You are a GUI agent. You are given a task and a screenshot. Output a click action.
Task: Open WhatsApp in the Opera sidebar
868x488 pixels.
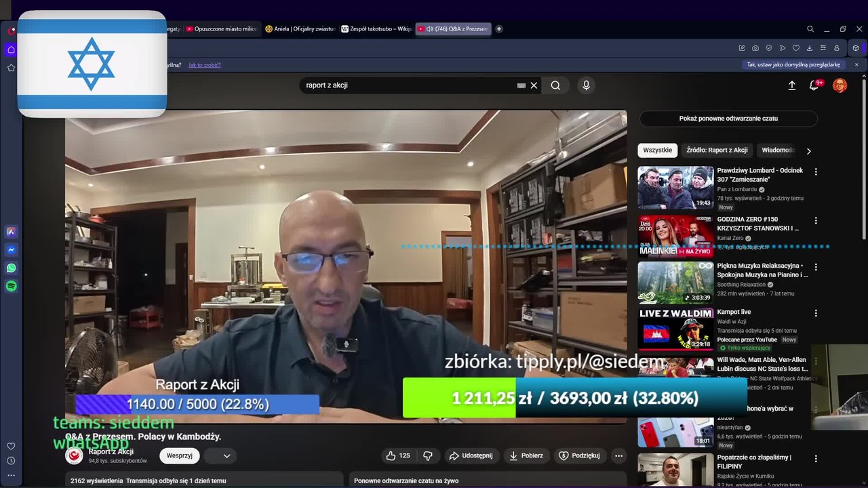tap(11, 268)
